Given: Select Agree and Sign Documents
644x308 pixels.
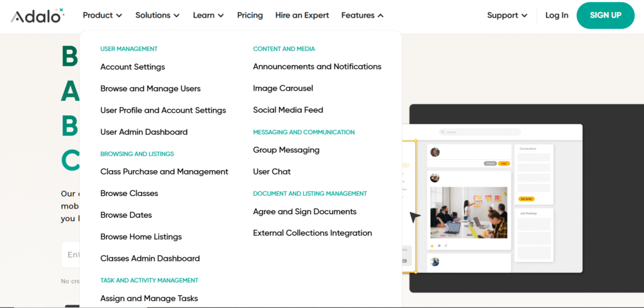Looking at the screenshot, I should [304, 212].
